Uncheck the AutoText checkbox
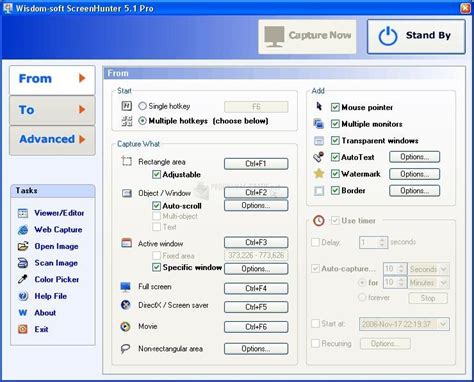 [335, 157]
